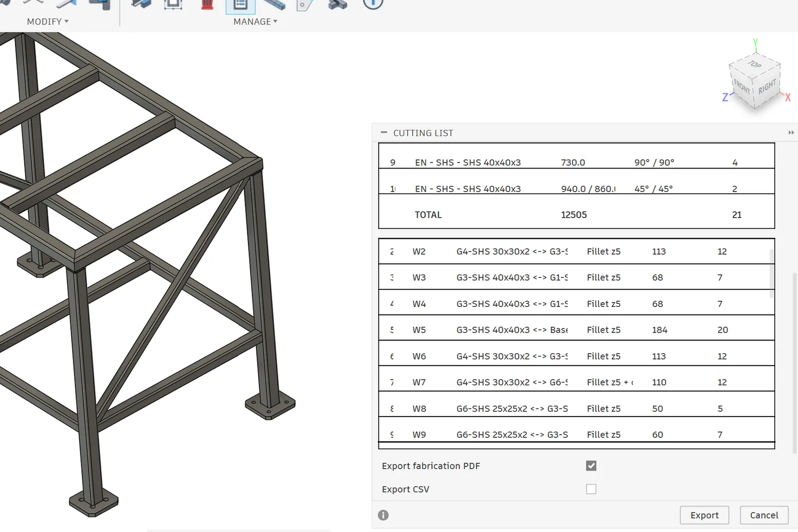Open the MODIFY dropdown menu

[48, 22]
